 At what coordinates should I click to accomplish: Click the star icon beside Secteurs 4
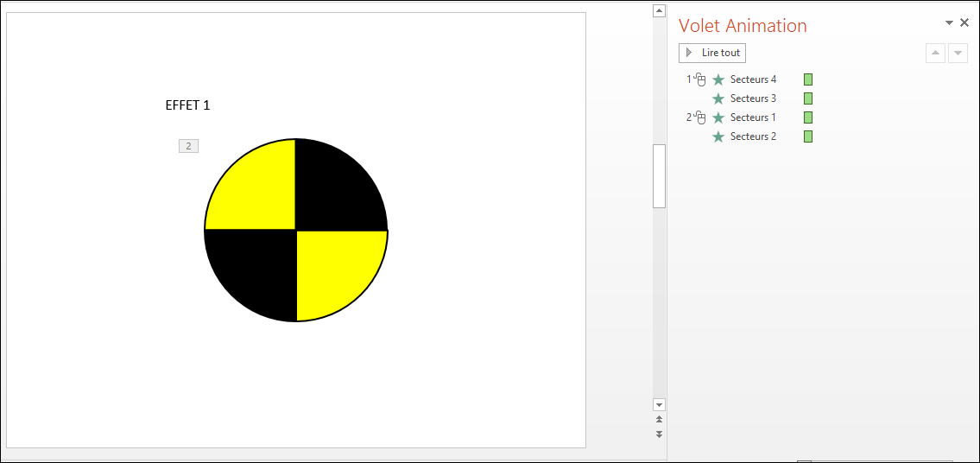(x=718, y=79)
